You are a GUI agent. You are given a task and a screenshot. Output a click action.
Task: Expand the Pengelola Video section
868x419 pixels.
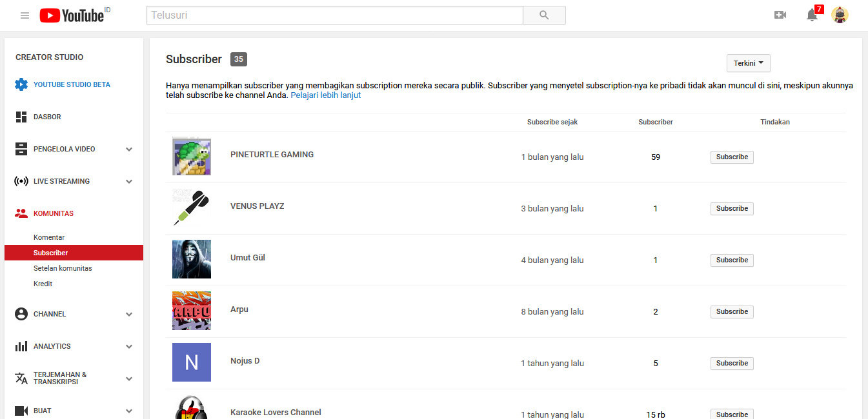(x=129, y=149)
